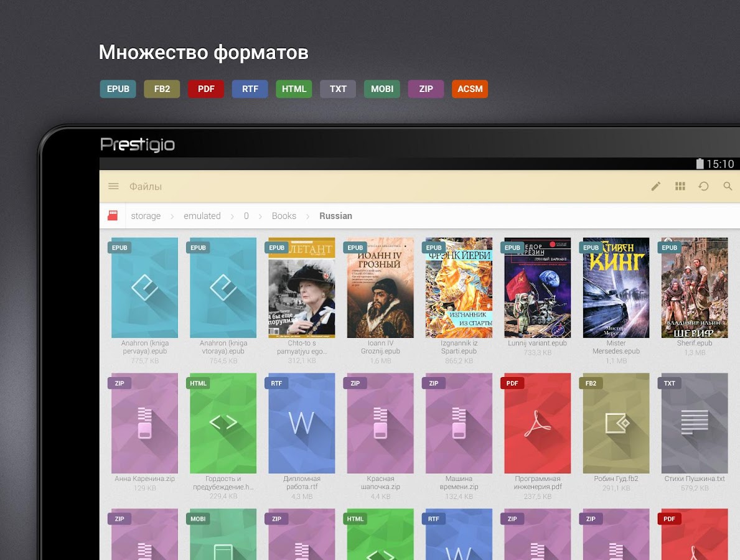This screenshot has height=560, width=740.
Task: Select the FB2 format badge in header
Action: coord(162,89)
